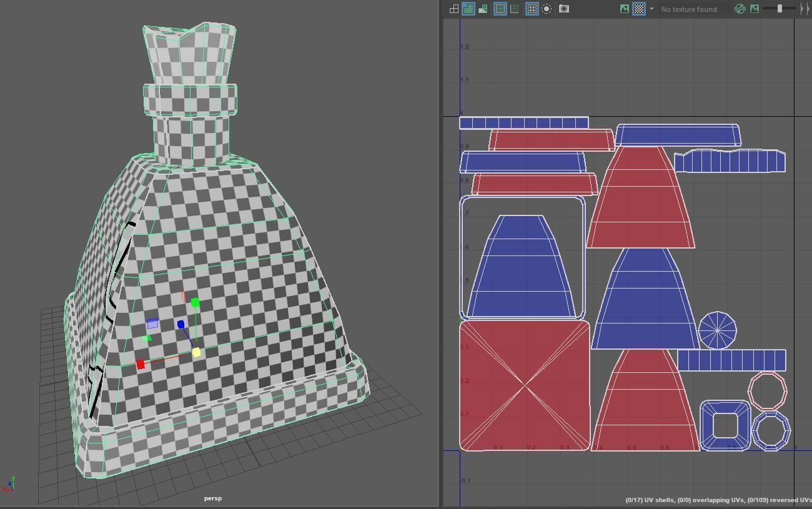Click the blue plane manipulator handle

coord(152,324)
